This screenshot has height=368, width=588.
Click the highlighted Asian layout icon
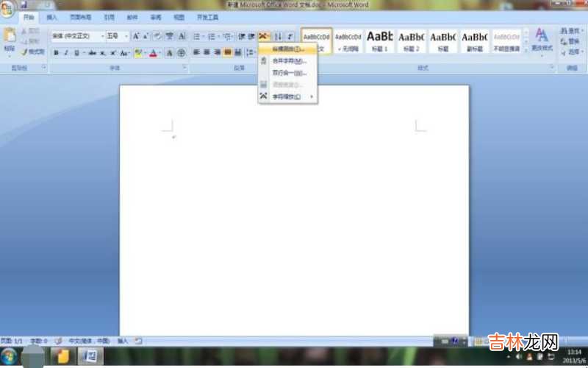click(264, 36)
